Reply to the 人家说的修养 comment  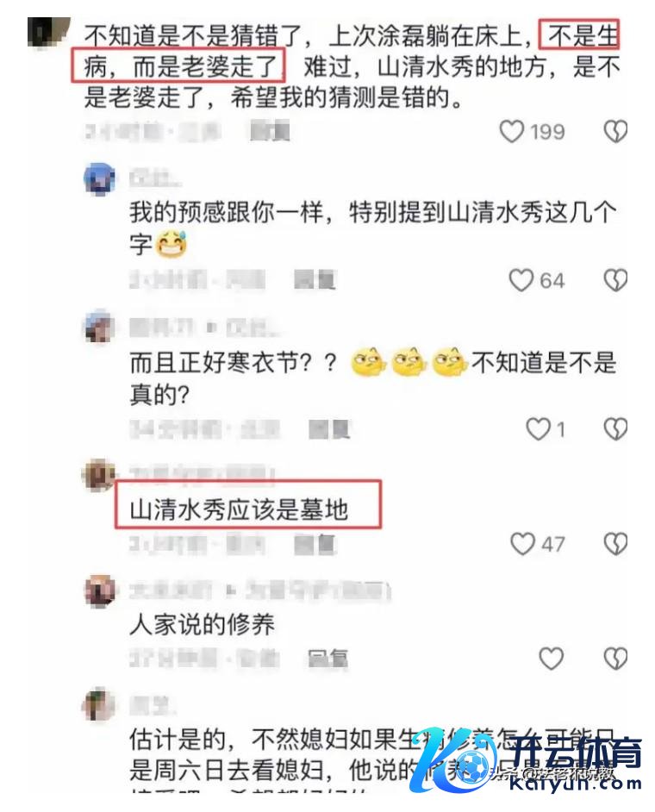328,659
